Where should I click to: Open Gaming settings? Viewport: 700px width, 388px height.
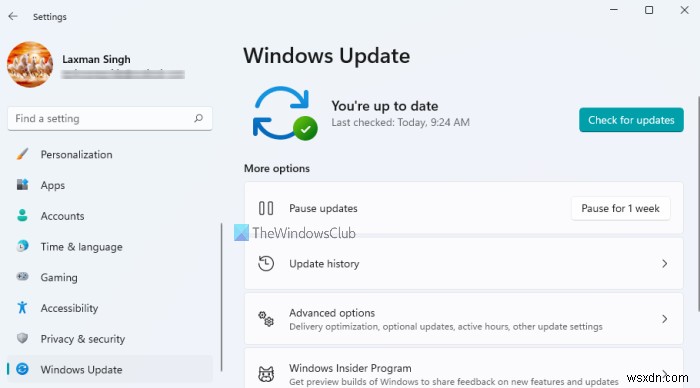tap(110, 277)
